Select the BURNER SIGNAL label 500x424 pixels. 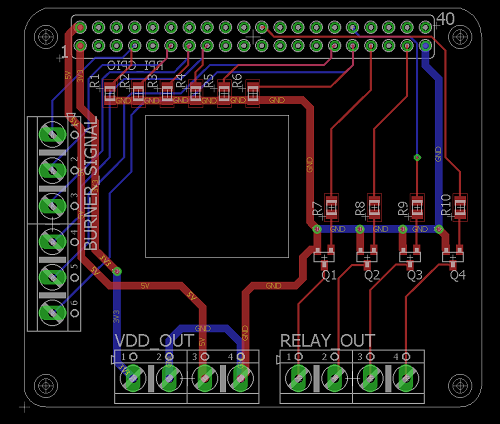[91, 184]
